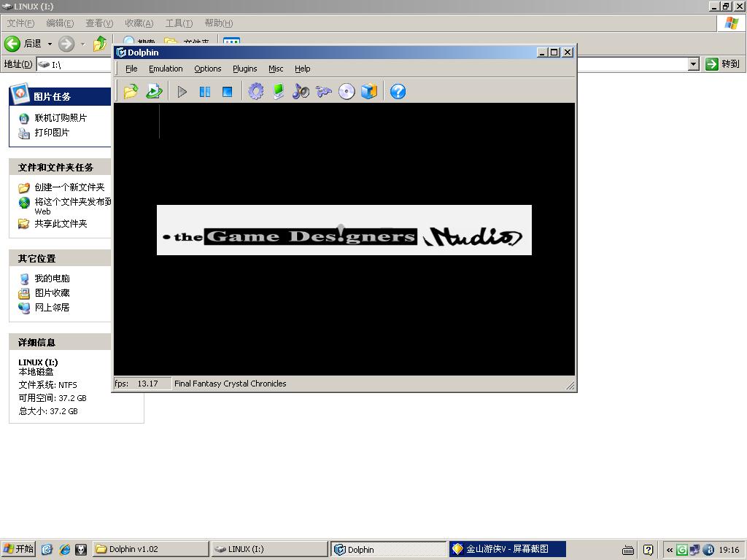Collapse the 详细信息 panel header

coord(60,342)
